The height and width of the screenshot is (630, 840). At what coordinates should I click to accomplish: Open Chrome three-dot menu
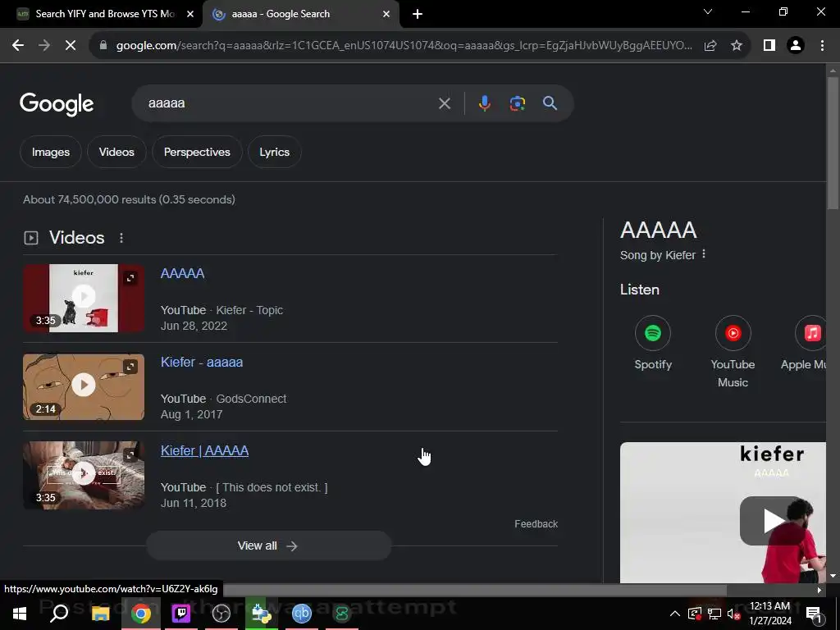[x=822, y=46]
